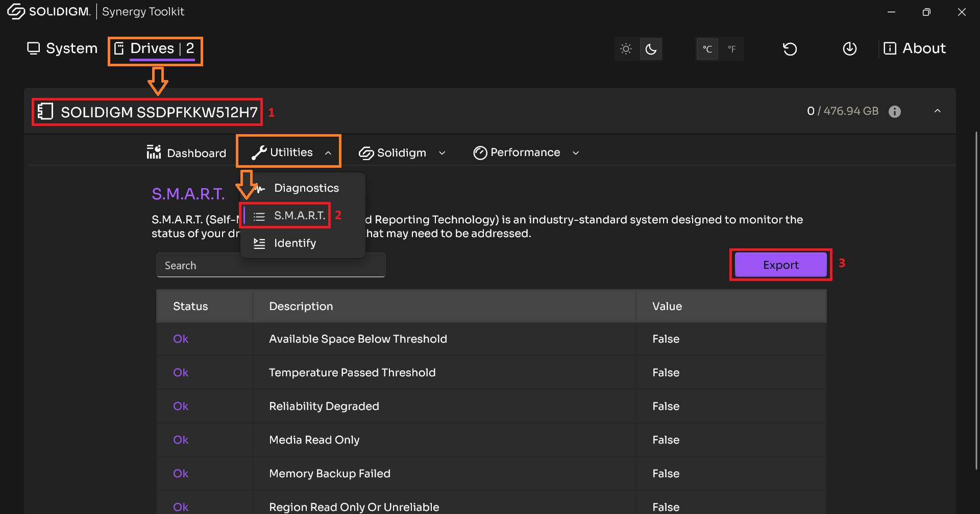Click the vertical scrollbar
The height and width of the screenshot is (514, 980).
[x=975, y=301]
